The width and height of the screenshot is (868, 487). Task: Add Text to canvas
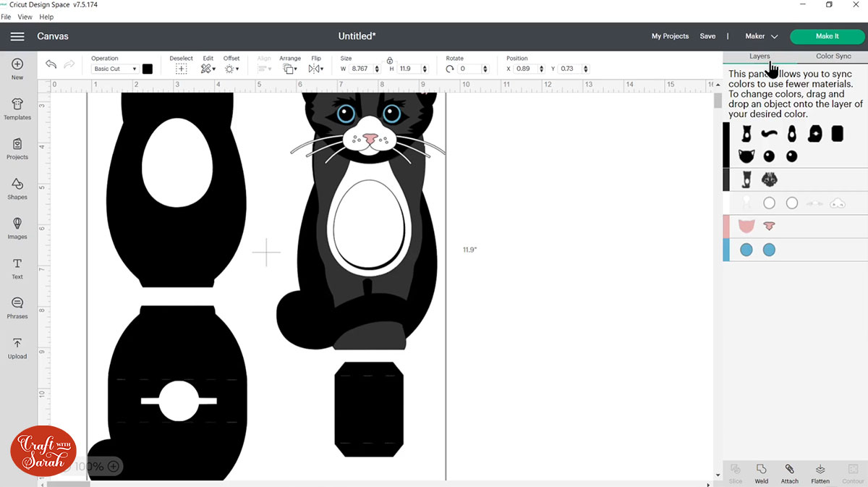[17, 268]
